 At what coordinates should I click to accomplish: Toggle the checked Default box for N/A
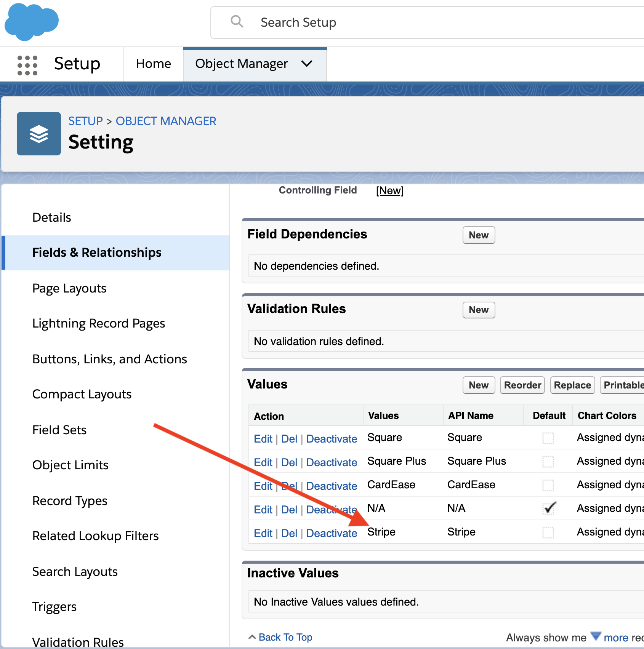[549, 508]
